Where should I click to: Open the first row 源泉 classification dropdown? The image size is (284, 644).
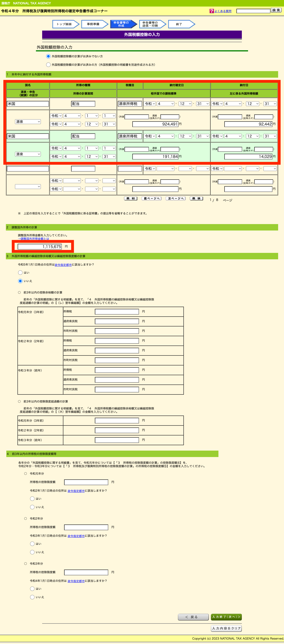pos(28,122)
